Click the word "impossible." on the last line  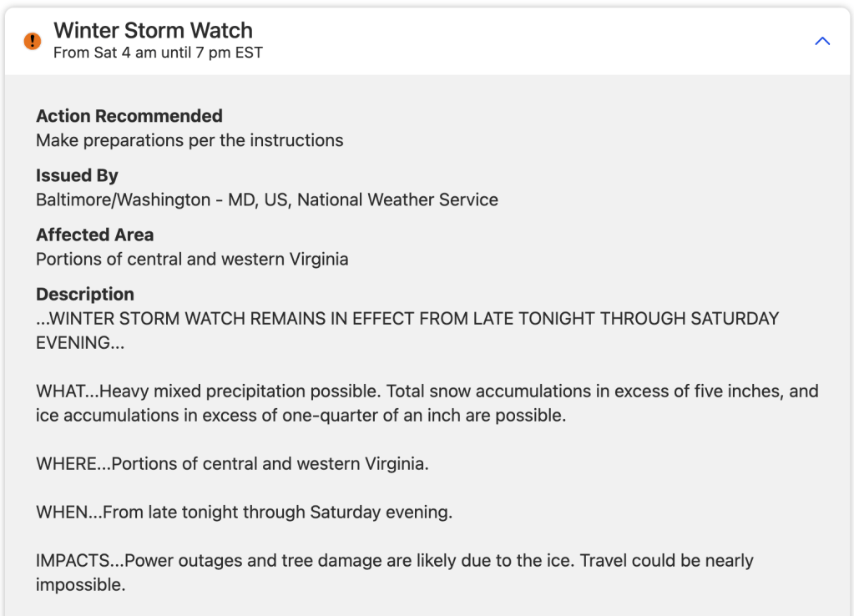[x=80, y=585]
